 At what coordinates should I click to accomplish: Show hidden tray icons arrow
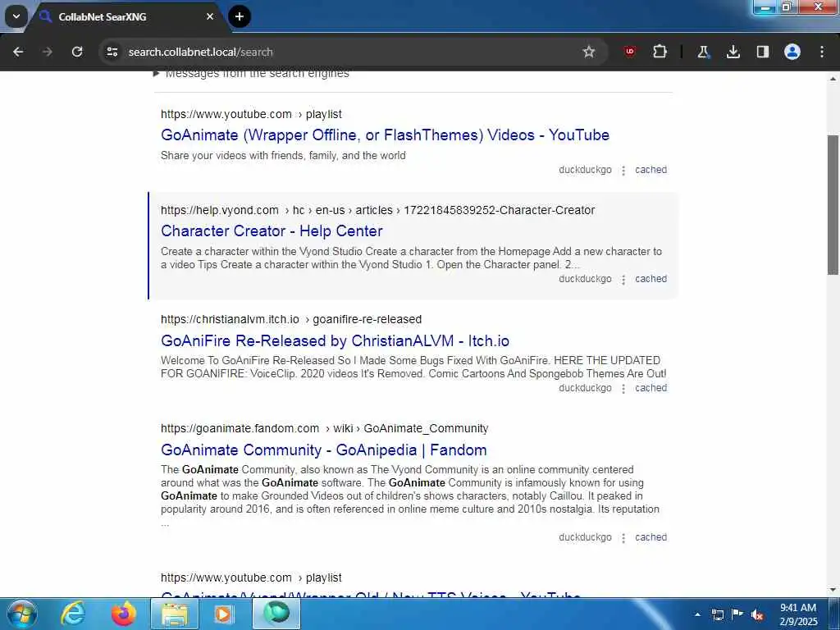697,614
